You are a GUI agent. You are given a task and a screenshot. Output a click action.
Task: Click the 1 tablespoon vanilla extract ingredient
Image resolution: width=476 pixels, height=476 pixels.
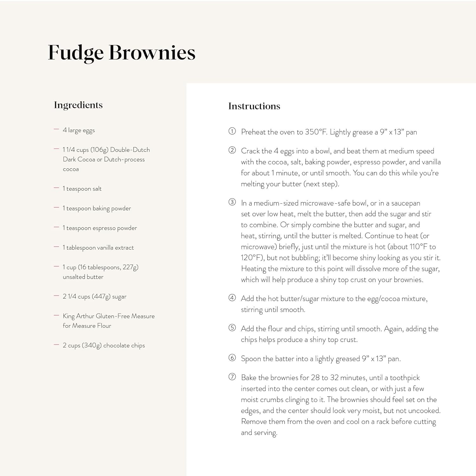tap(98, 248)
